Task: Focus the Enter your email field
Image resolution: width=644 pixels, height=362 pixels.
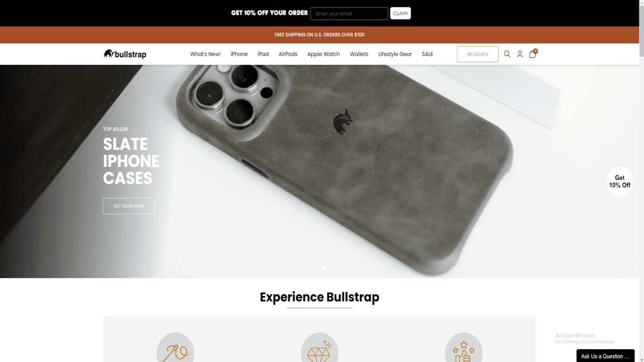Action: (x=349, y=14)
